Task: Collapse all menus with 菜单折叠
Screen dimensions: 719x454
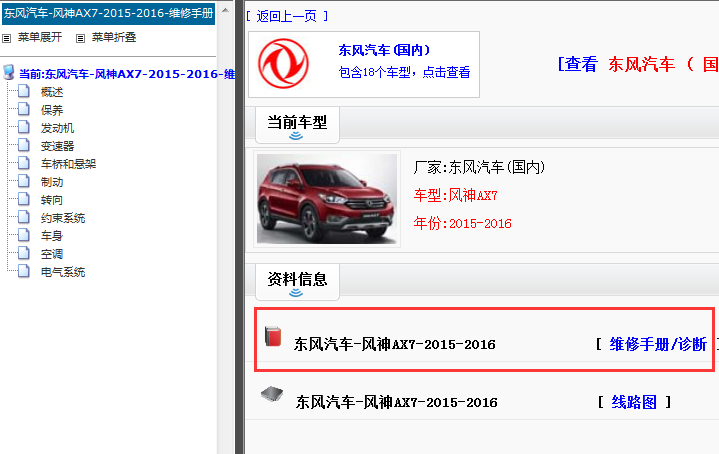Action: pyautogui.click(x=114, y=37)
